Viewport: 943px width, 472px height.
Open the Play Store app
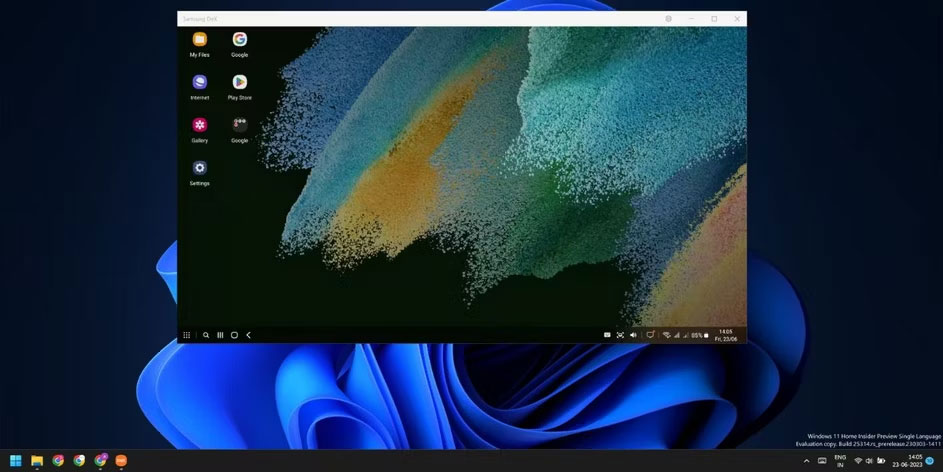[x=239, y=82]
